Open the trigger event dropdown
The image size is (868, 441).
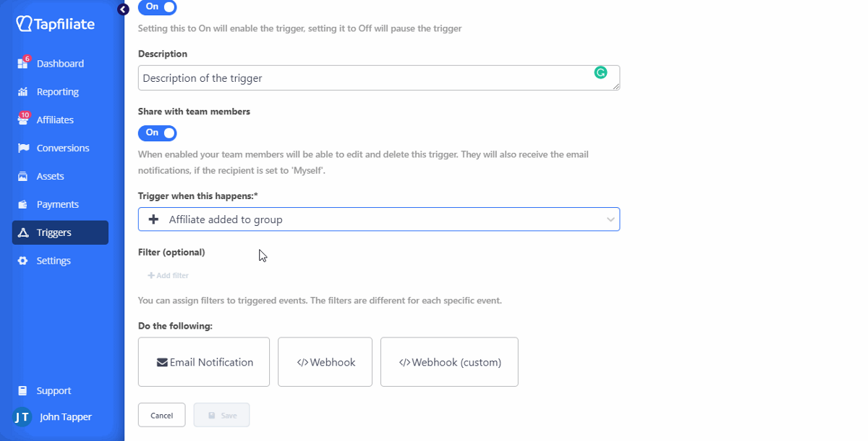[x=378, y=219]
